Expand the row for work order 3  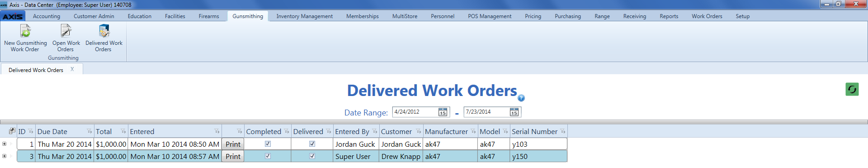tap(4, 156)
